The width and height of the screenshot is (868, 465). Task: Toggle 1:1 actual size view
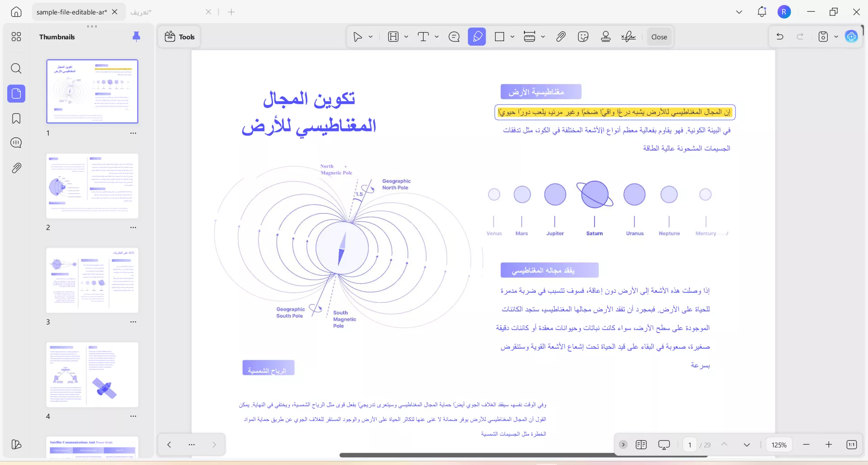click(852, 445)
